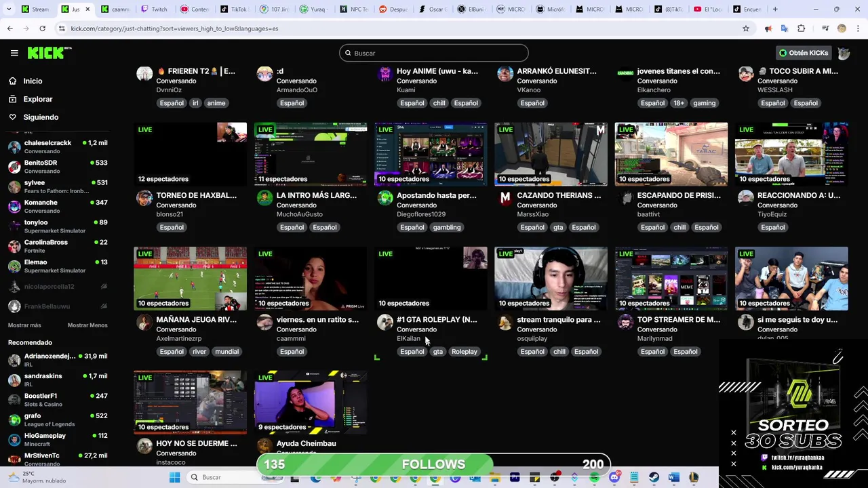Go to Inicio in the sidebar
The width and height of the screenshot is (868, 488).
point(33,81)
